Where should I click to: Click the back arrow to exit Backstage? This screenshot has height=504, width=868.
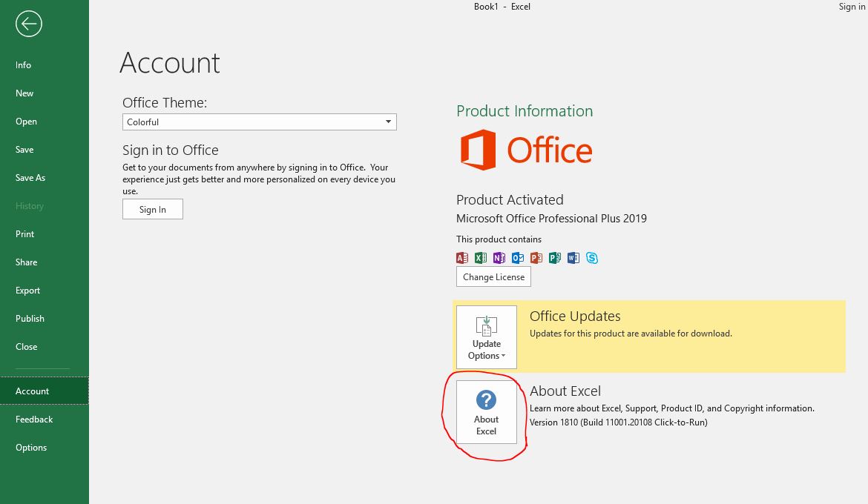point(29,24)
